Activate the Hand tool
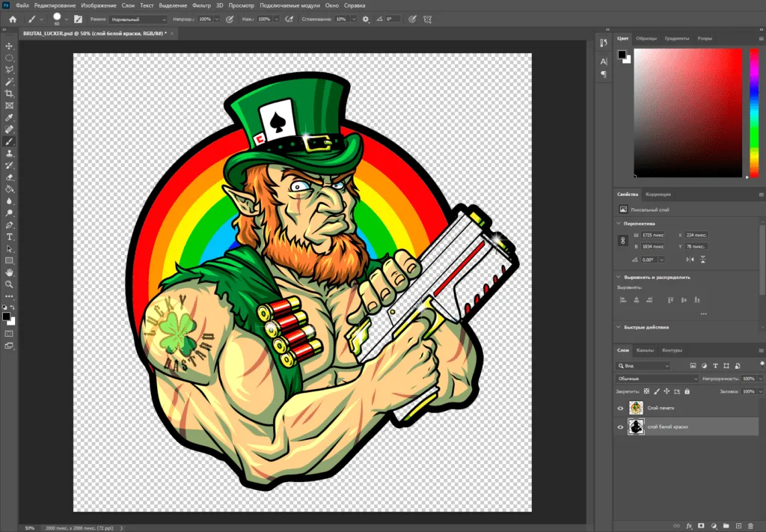The image size is (766, 532). [10, 272]
